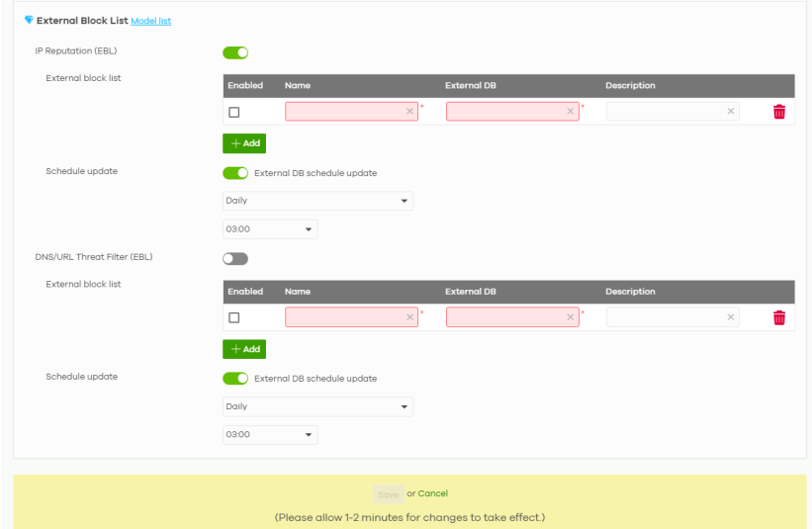This screenshot has width=812, height=529.
Task: Open the IP Reputation Daily frequency dropdown
Action: pos(317,201)
